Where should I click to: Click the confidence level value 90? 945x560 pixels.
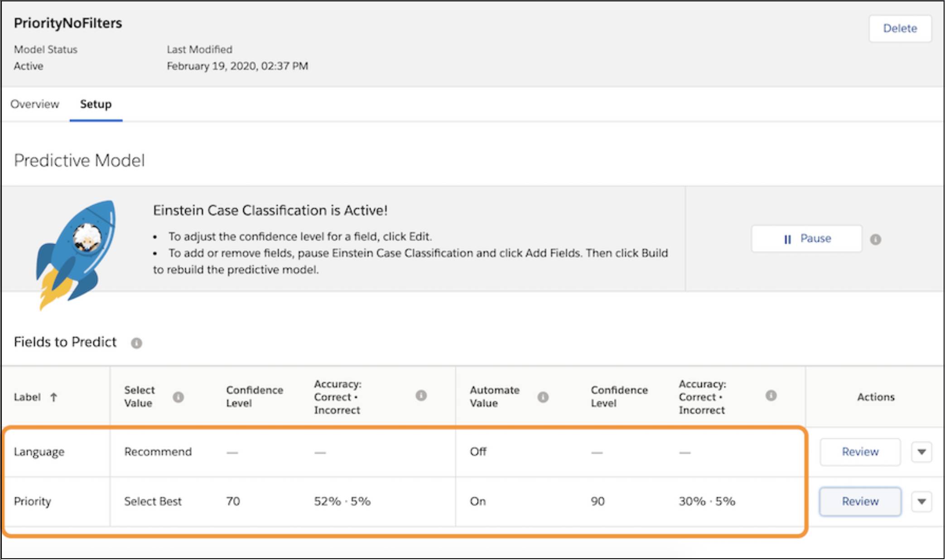[598, 502]
